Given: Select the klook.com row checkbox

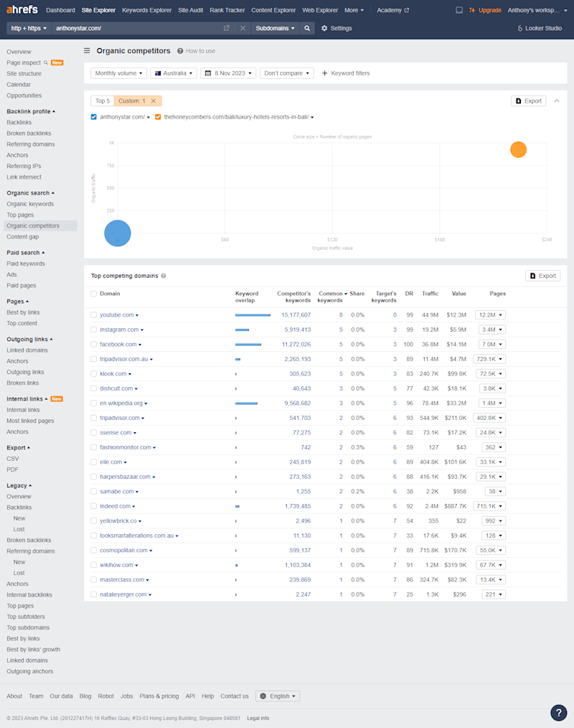Looking at the screenshot, I should [x=94, y=374].
